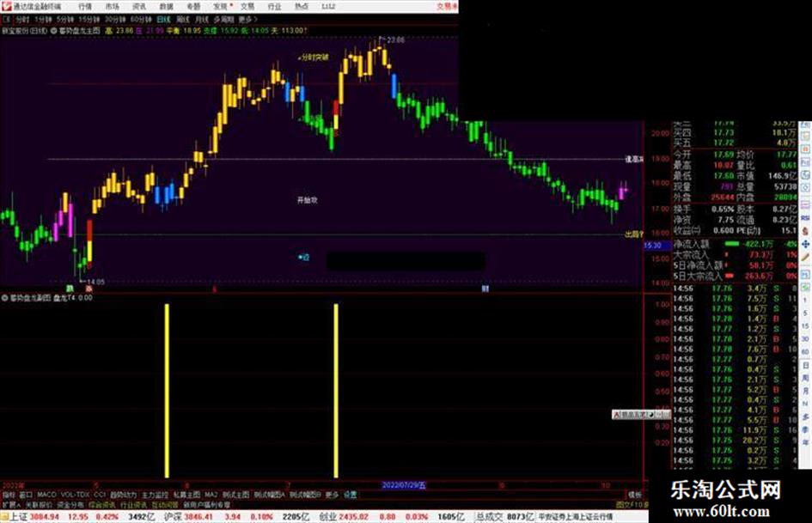
Task: Open the 行业 menu
Action: coord(274,7)
